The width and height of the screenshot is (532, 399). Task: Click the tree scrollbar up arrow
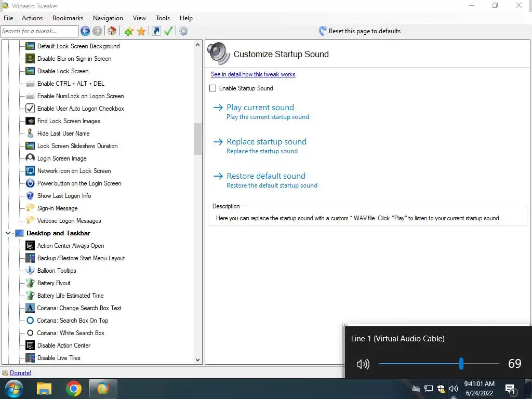coord(197,45)
